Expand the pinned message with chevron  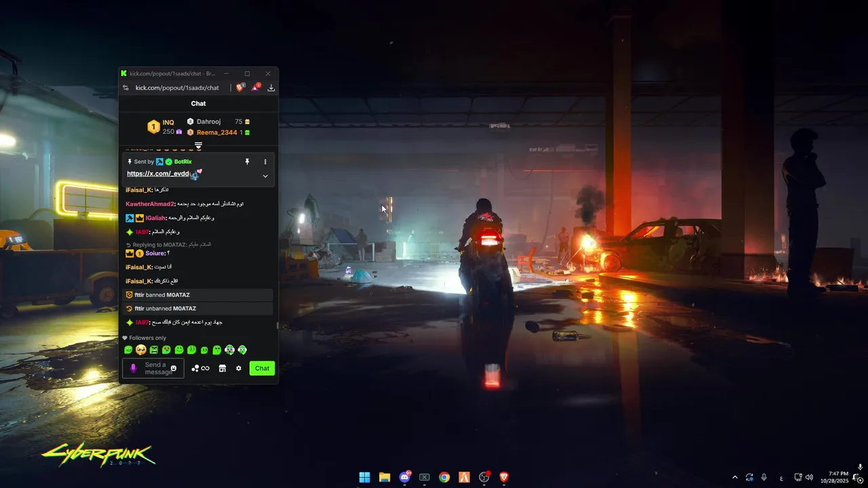(x=265, y=176)
